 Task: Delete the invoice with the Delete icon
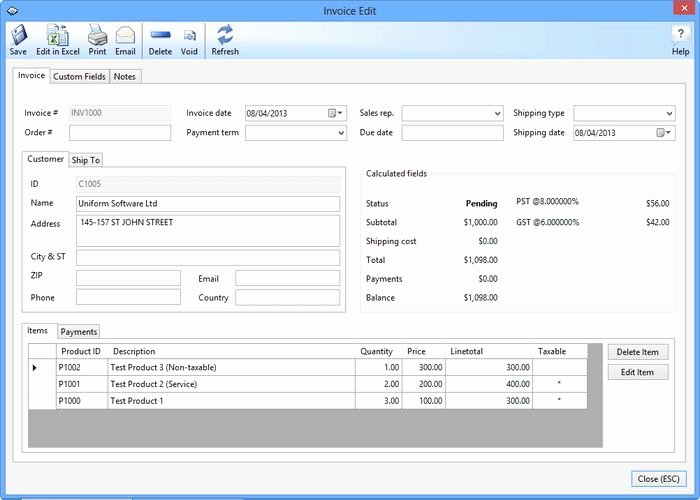click(160, 35)
